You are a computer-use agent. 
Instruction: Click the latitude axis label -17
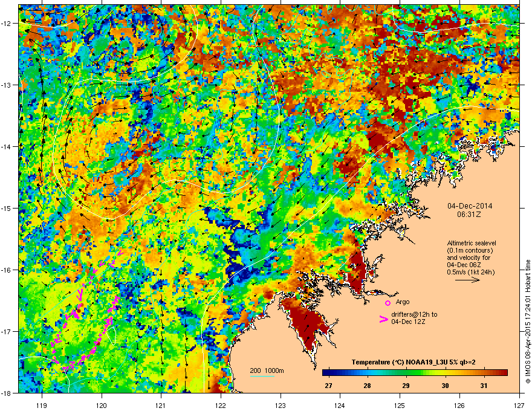tap(7, 331)
